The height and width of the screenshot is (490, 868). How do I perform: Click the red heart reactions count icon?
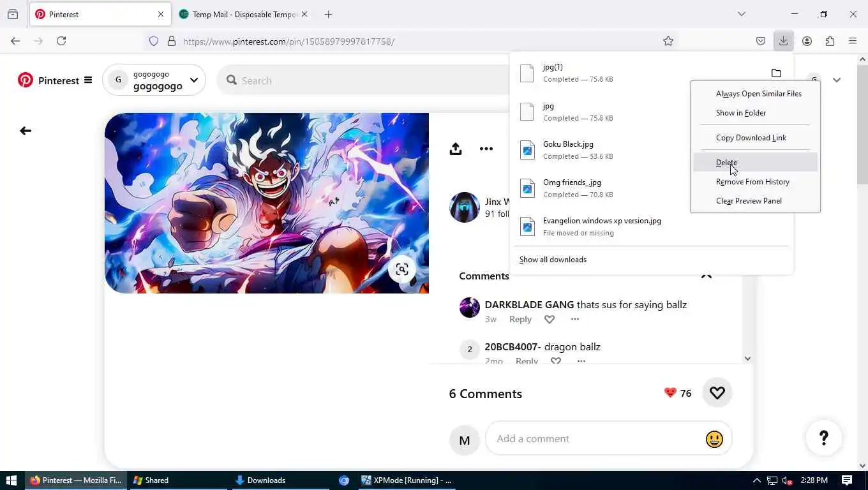[670, 393]
